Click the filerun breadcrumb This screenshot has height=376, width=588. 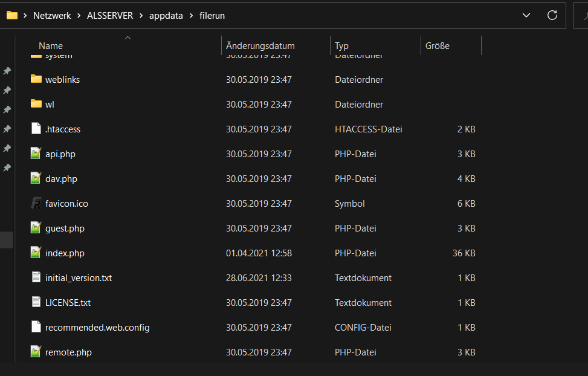212,15
